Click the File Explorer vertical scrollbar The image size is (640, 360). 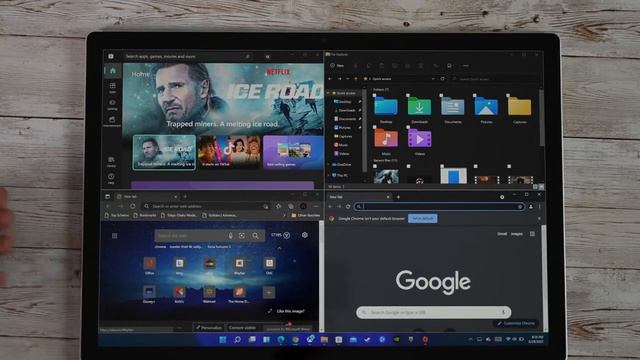pos(542,118)
